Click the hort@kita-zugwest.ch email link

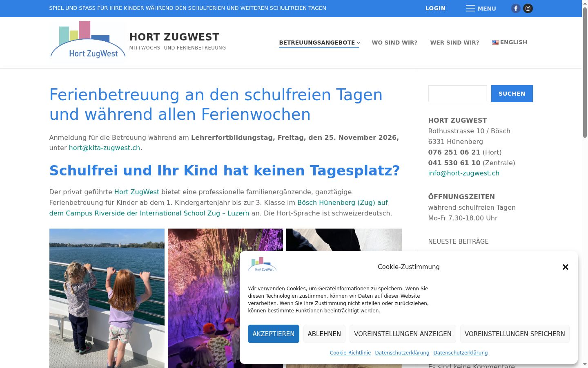[105, 148]
